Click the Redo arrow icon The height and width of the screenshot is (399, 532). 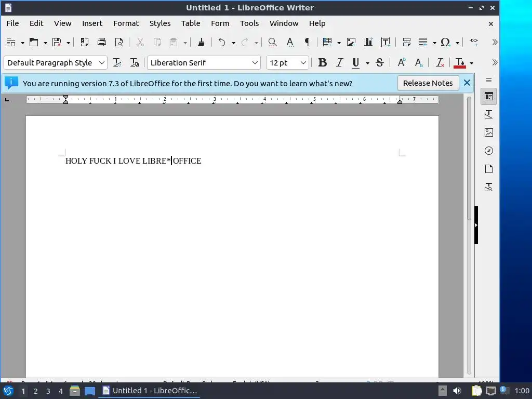(245, 42)
